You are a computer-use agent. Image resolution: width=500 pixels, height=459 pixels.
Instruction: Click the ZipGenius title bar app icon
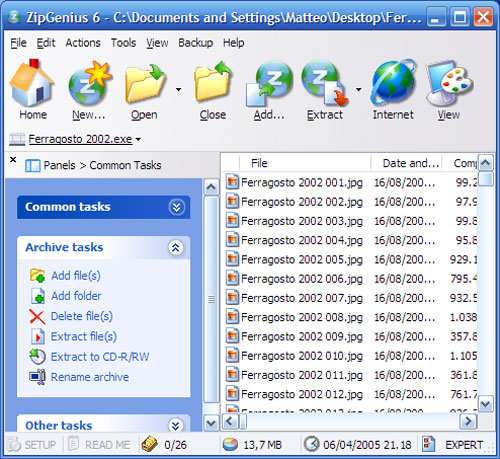[x=14, y=17]
